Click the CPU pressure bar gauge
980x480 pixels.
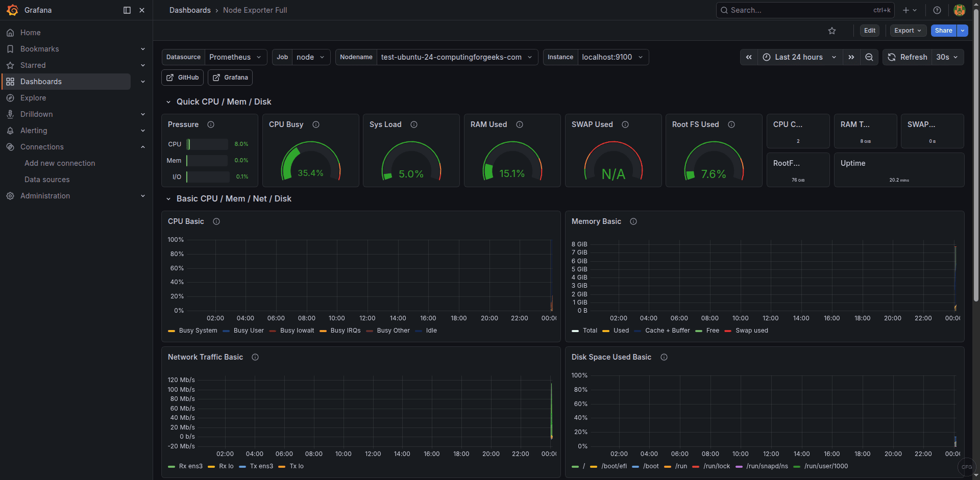[206, 144]
